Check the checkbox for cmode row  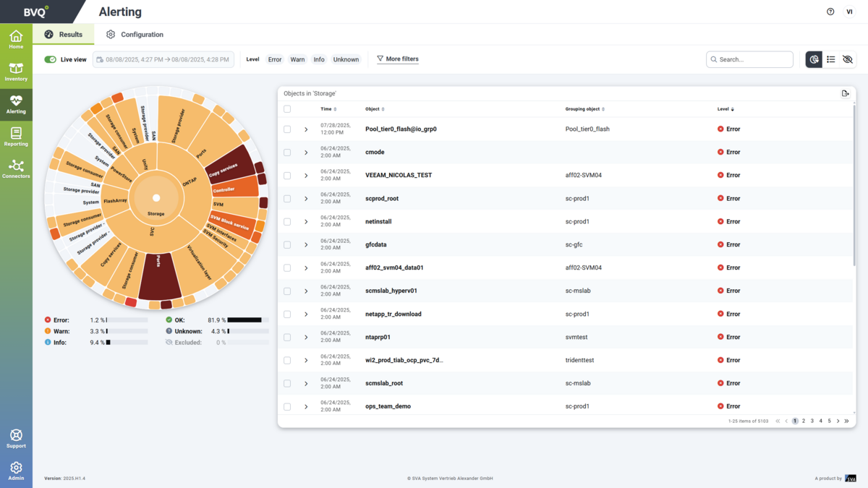(287, 153)
